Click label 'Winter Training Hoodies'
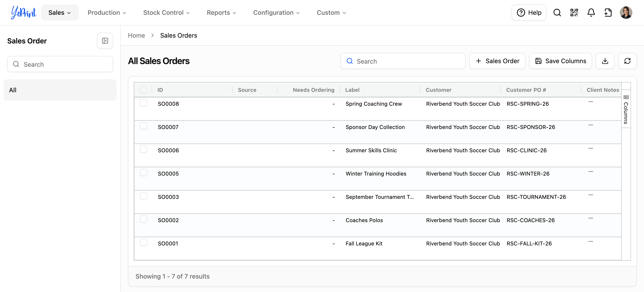This screenshot has height=292, width=644. 376,174
